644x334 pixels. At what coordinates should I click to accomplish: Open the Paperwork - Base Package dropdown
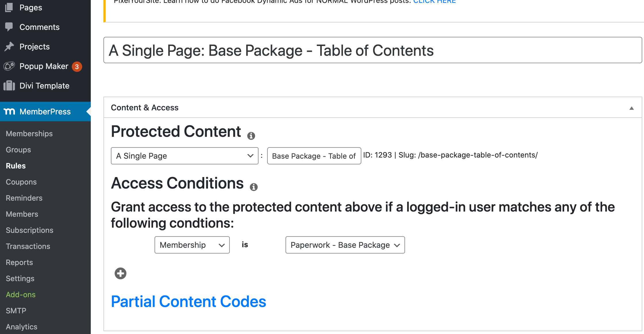345,245
